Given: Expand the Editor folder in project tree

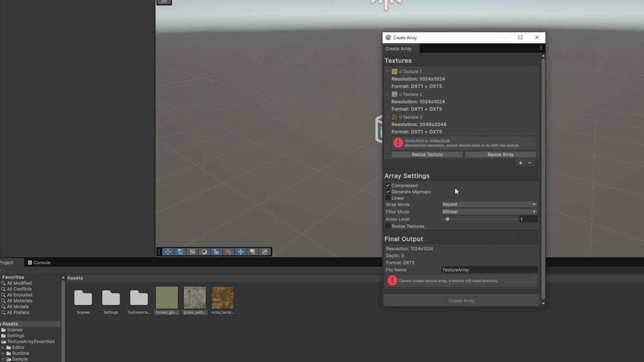Looking at the screenshot, I should pyautogui.click(x=3, y=348).
